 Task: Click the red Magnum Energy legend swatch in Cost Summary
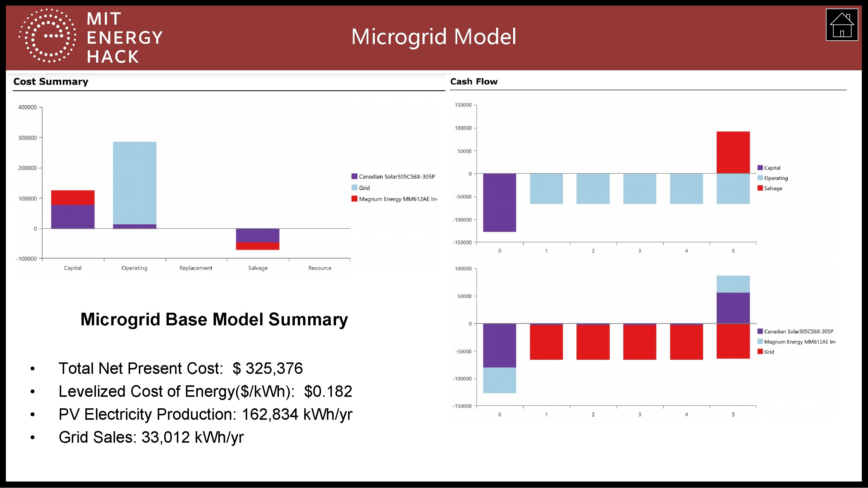point(354,199)
